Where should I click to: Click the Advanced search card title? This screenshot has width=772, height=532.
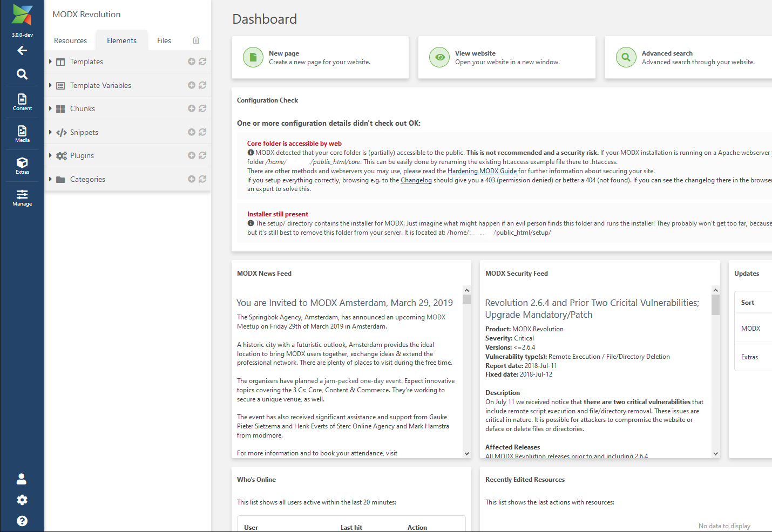click(667, 53)
